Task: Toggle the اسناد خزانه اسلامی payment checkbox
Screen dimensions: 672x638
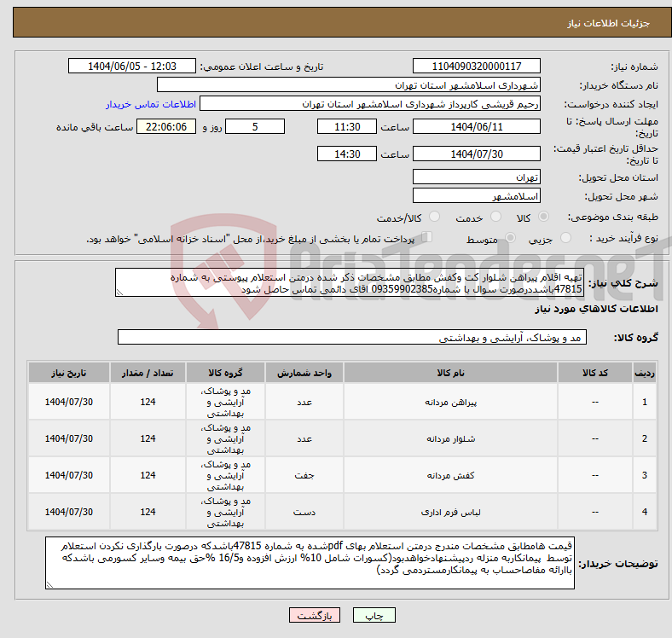Action: (x=426, y=236)
